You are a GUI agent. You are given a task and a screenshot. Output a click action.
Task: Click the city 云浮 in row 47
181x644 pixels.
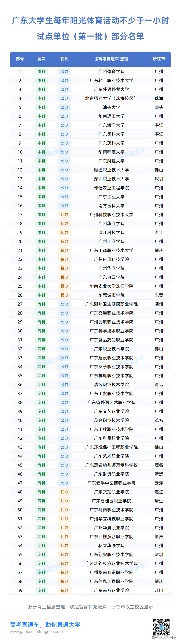click(x=159, y=483)
